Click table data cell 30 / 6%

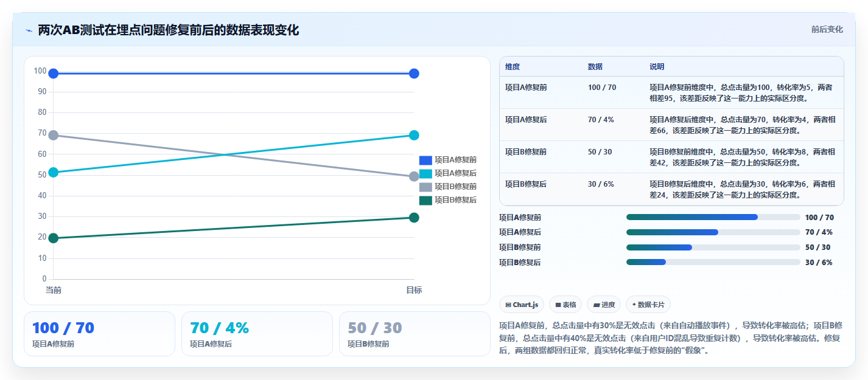tap(601, 184)
